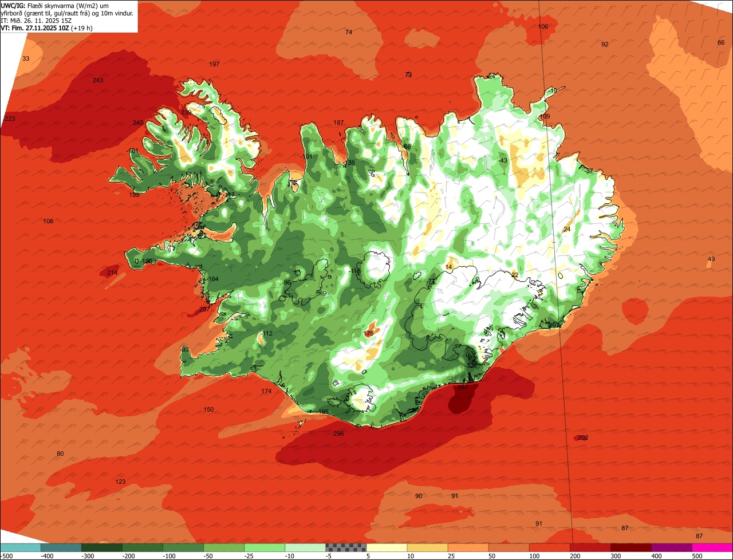Select the 300 to 400 dark red swatch

point(630,547)
